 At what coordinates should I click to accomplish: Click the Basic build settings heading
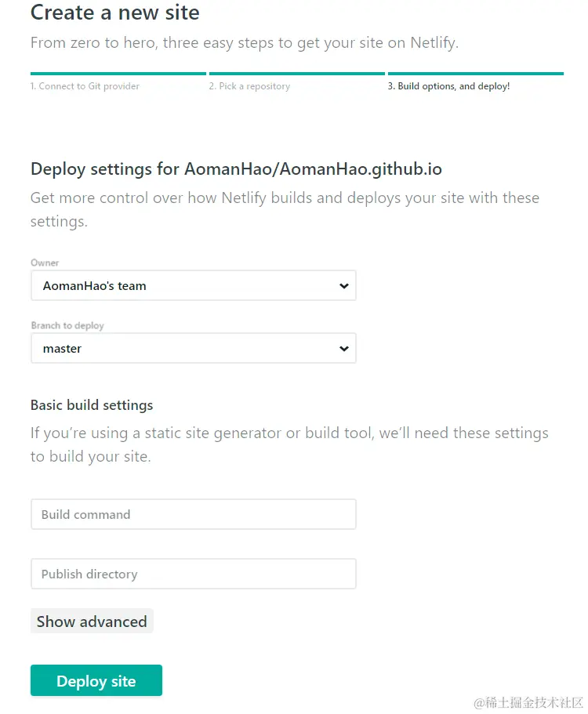pos(92,405)
